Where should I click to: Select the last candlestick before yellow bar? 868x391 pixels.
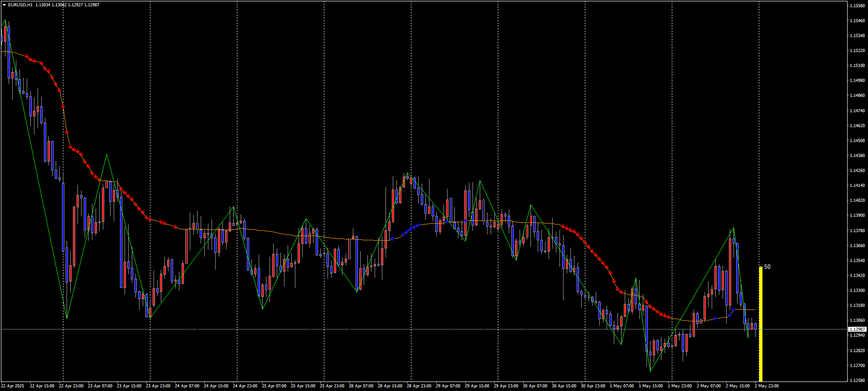point(755,326)
